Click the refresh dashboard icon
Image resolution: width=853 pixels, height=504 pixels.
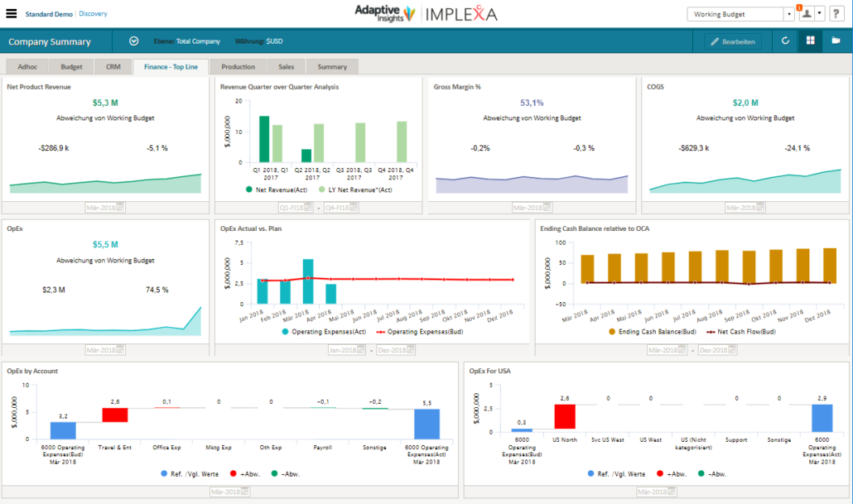click(785, 41)
